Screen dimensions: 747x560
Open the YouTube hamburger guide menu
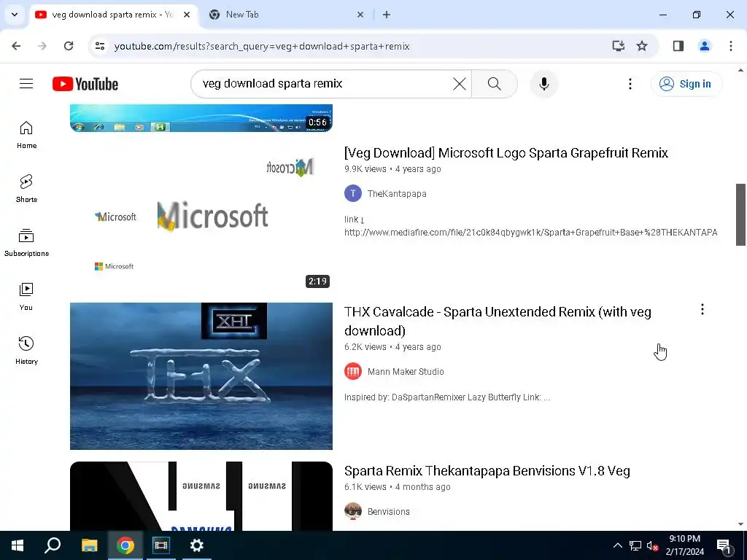[26, 84]
